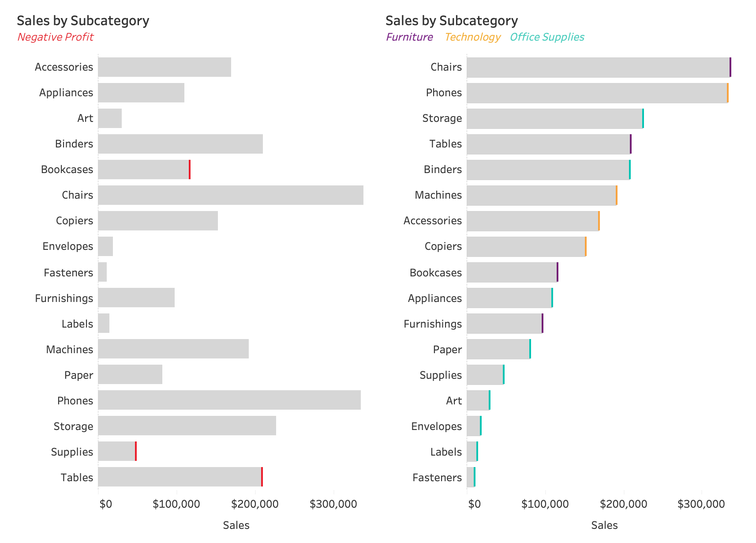Click the red marker on the Bookcases bar
This screenshot has height=543, width=756.
click(190, 170)
